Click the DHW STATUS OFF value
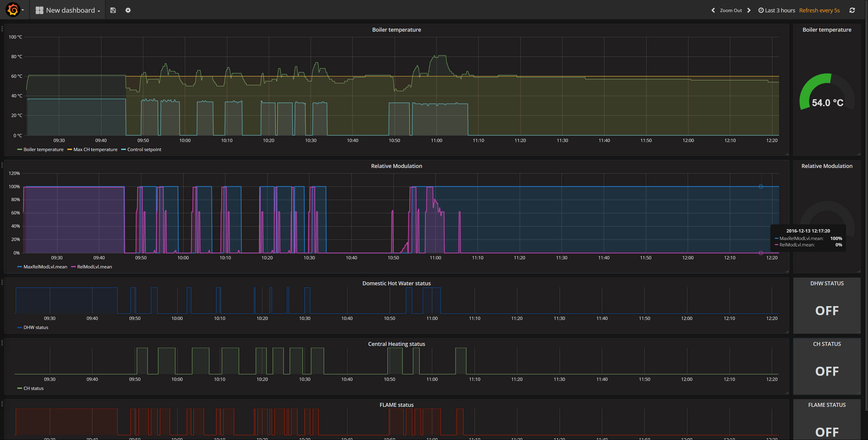The width and height of the screenshot is (868, 440). [827, 311]
